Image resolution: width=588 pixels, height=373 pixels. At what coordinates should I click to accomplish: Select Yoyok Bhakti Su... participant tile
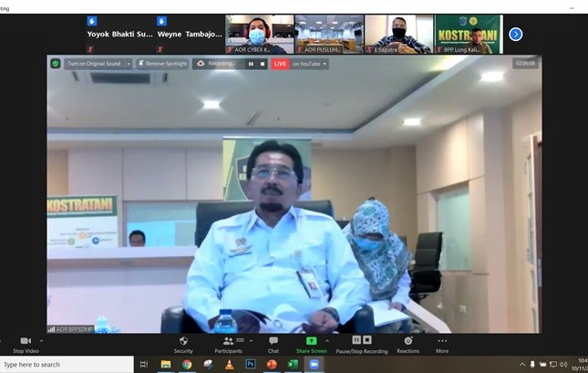point(120,34)
